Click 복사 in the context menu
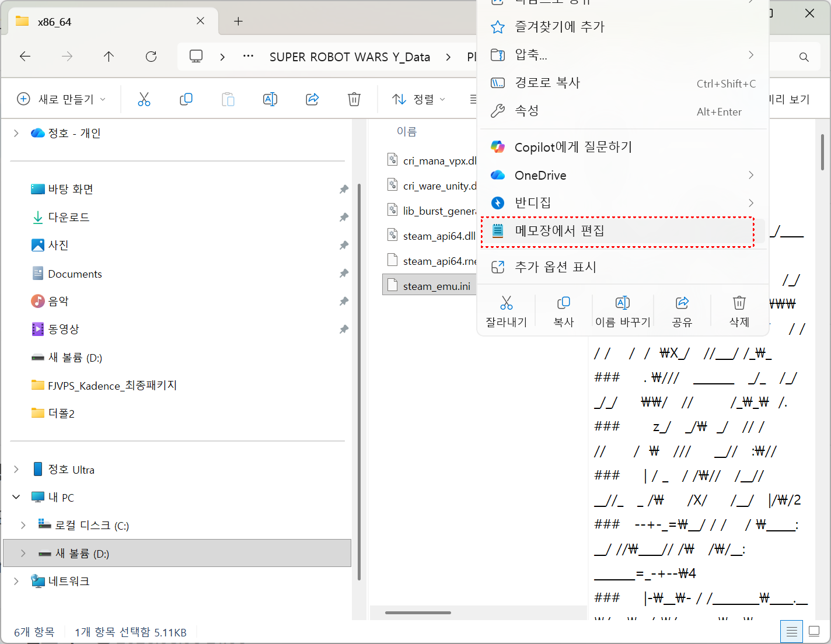 [x=564, y=311]
